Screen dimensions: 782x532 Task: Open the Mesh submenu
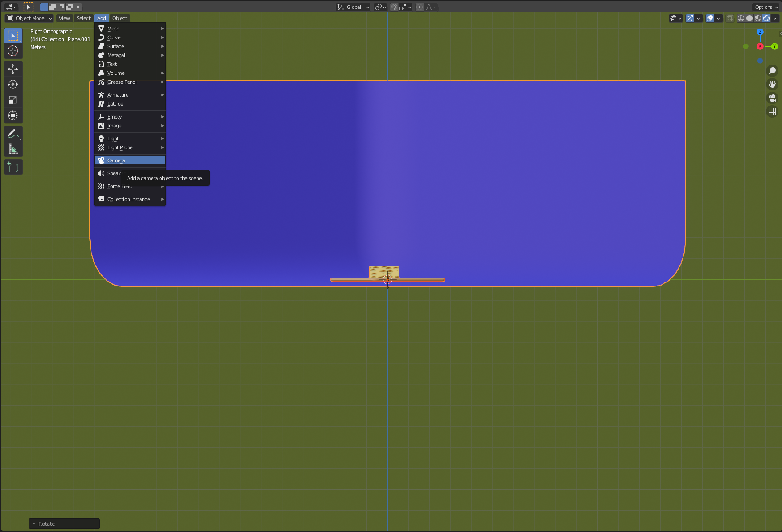coord(130,29)
